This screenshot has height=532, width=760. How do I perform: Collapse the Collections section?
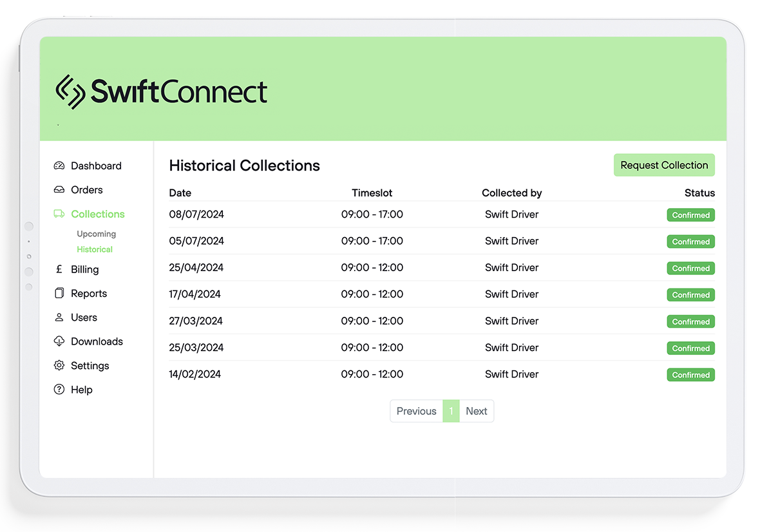click(97, 214)
